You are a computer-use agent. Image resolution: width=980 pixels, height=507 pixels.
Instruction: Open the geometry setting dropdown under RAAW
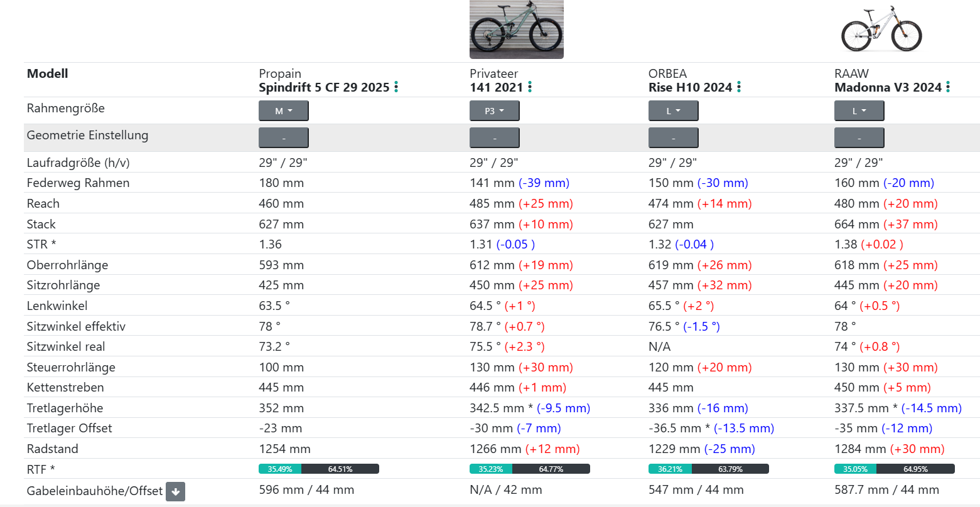[x=859, y=137]
